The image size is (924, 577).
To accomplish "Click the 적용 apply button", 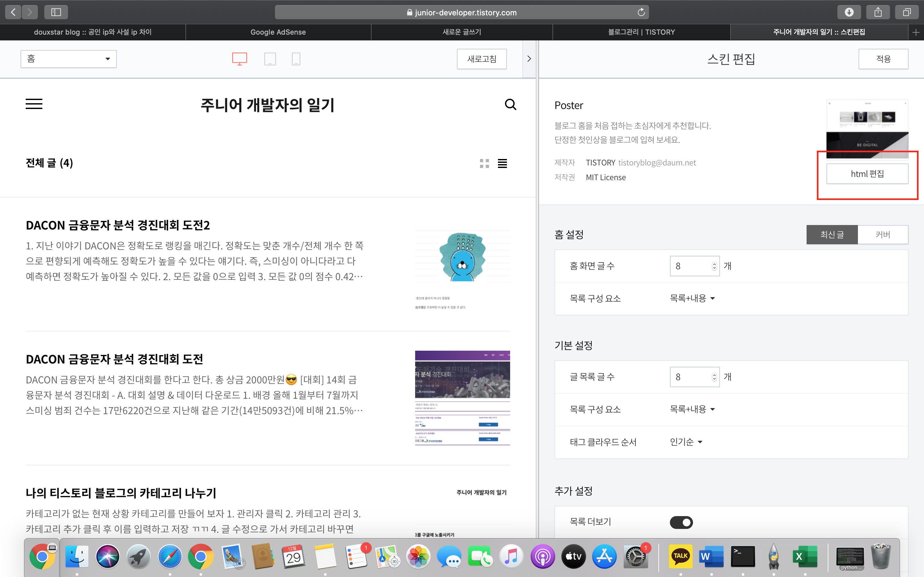I will coord(883,59).
